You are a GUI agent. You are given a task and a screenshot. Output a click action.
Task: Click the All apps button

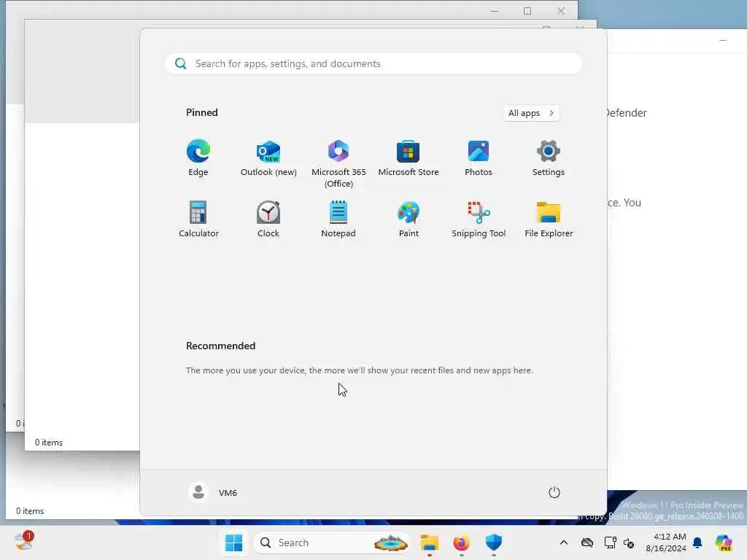tap(531, 113)
